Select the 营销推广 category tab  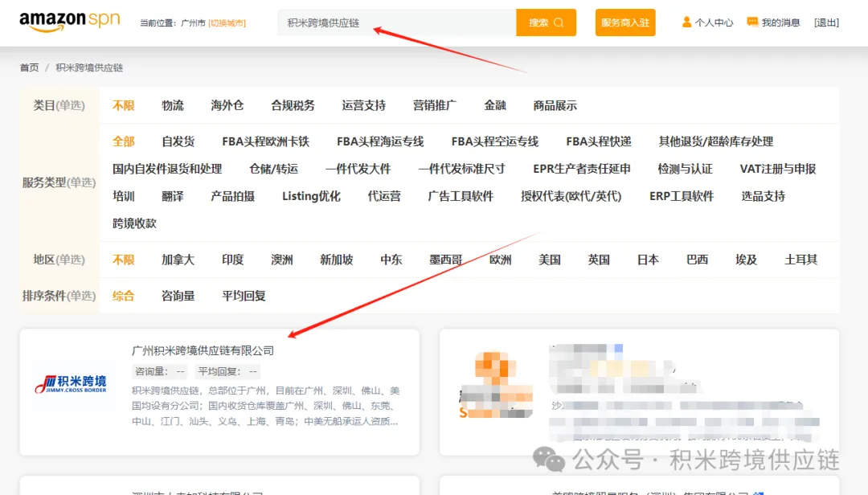pyautogui.click(x=434, y=105)
